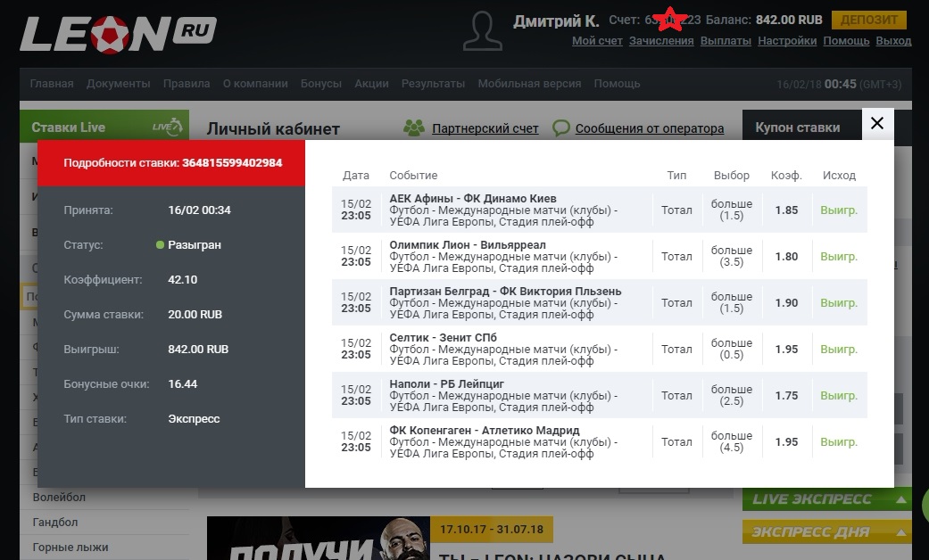Open the Мой счет link
The image size is (929, 560).
point(597,41)
